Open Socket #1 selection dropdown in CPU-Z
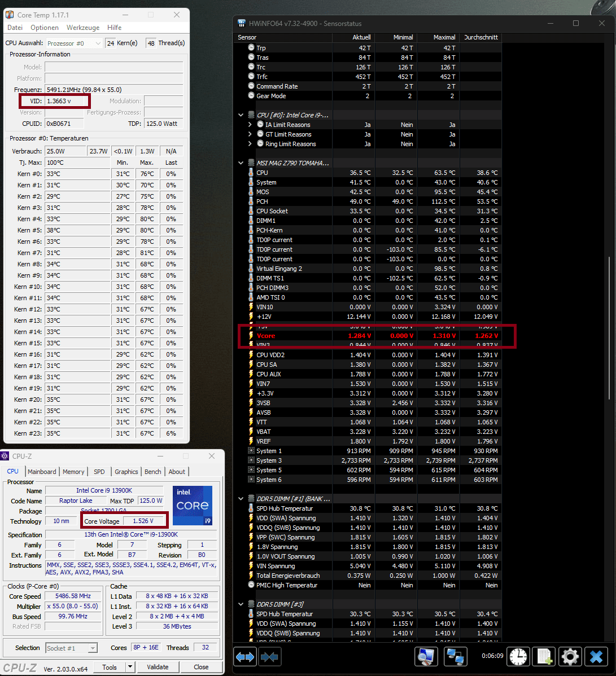 pyautogui.click(x=72, y=648)
